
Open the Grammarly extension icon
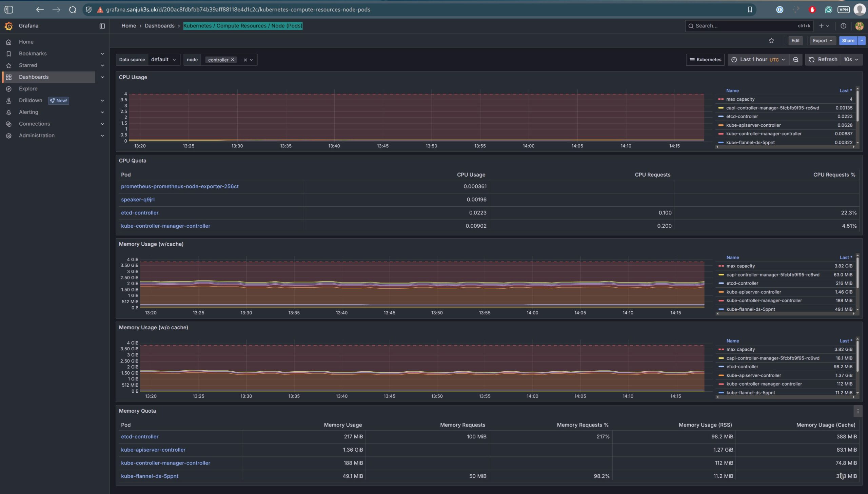[828, 9]
